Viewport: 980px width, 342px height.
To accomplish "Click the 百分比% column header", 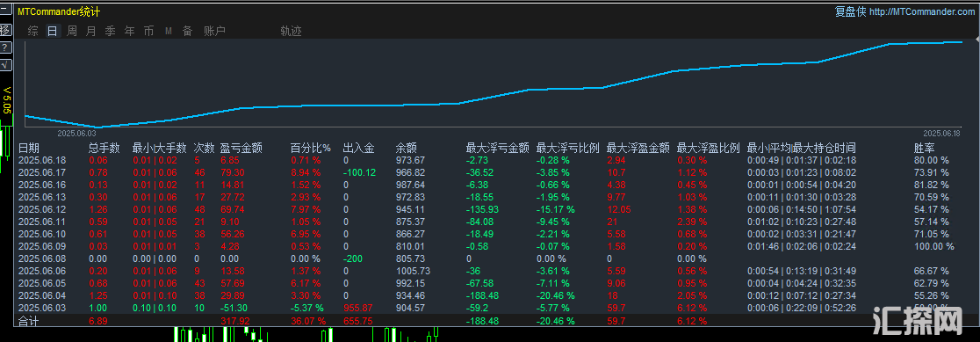I will [x=311, y=149].
